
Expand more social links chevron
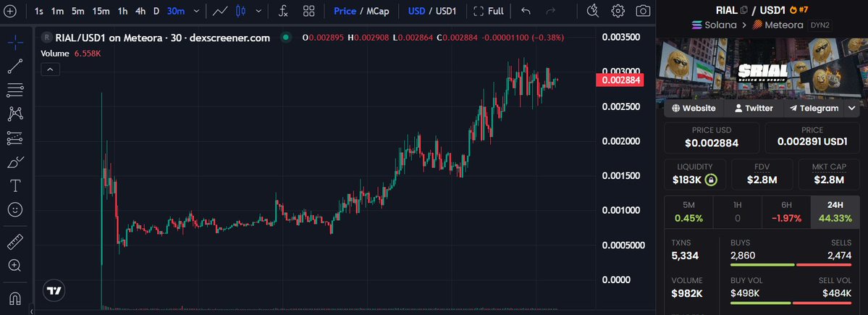point(852,109)
